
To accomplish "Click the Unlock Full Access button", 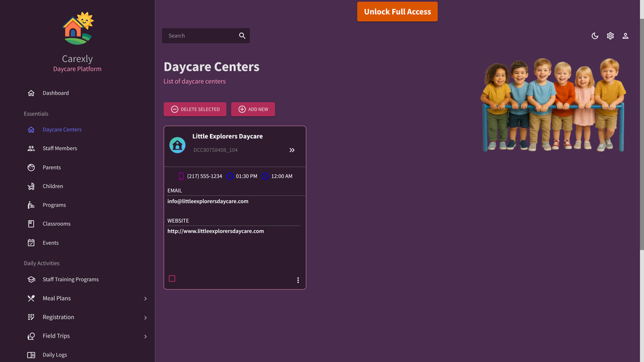I will coord(397,12).
